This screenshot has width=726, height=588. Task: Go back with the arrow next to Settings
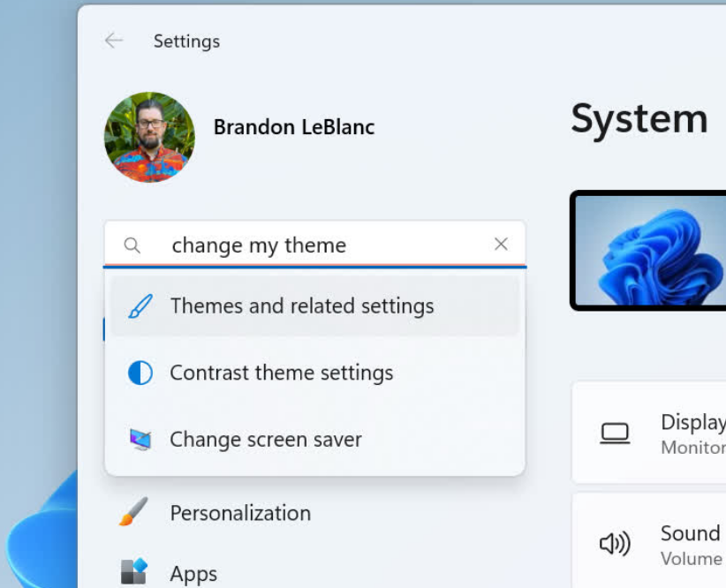pos(114,41)
